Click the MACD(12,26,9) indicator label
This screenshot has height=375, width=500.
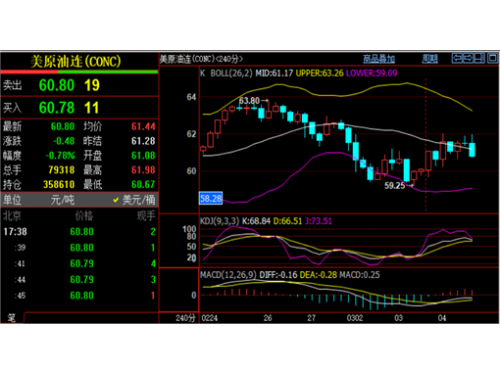coord(228,275)
